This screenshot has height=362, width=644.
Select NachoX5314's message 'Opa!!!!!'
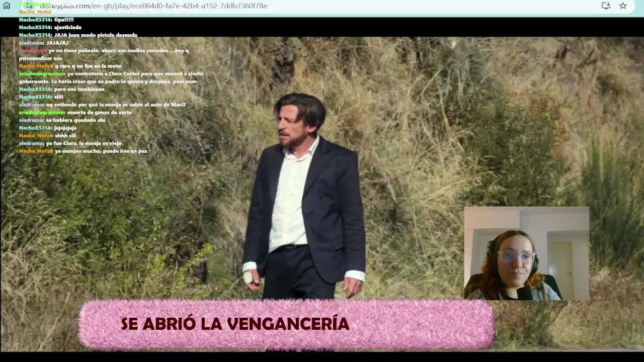click(x=64, y=20)
